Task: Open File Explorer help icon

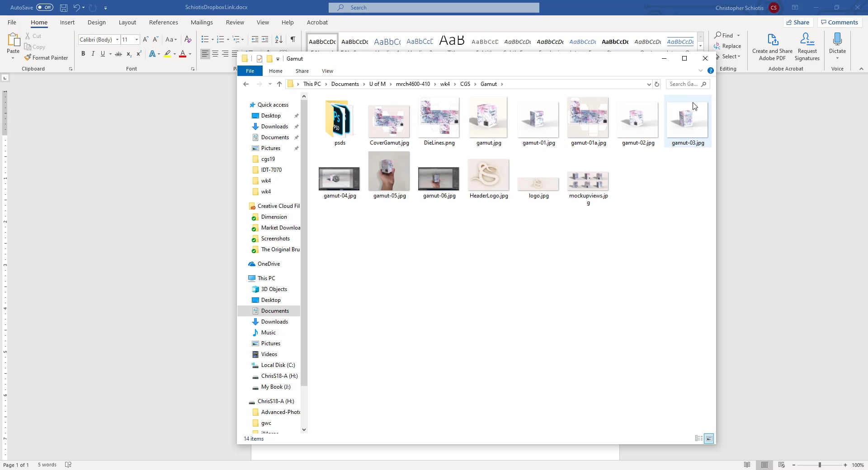Action: [x=711, y=71]
